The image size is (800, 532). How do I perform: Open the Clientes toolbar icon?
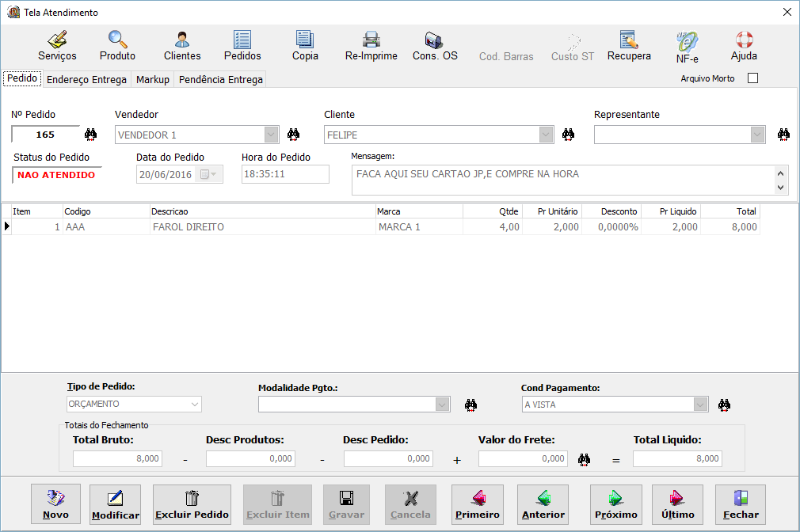tap(182, 46)
